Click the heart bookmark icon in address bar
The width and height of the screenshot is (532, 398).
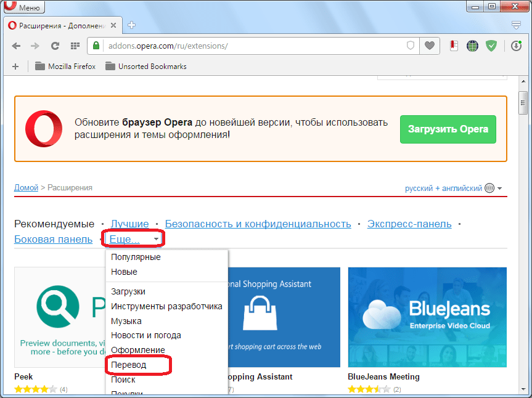[430, 46]
